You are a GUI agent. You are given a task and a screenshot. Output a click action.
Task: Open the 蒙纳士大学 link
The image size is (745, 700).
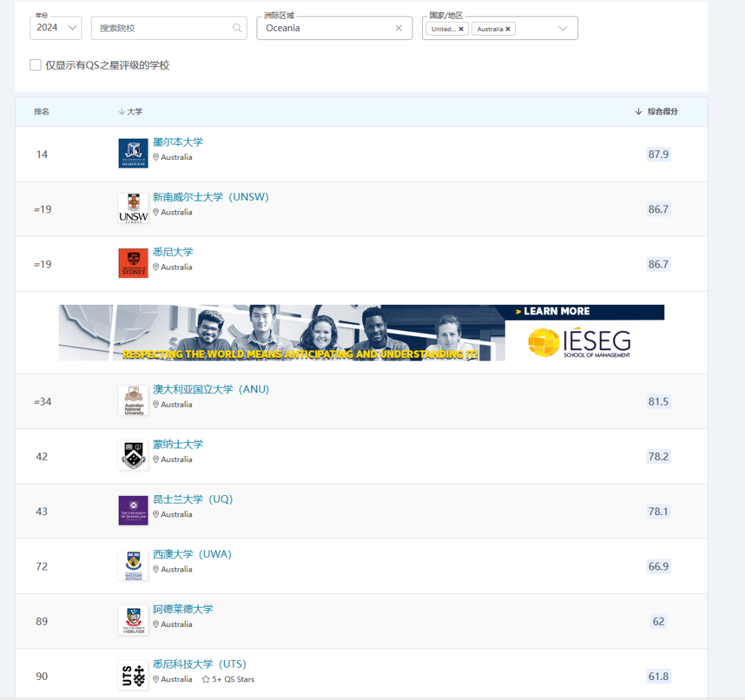[x=178, y=444]
